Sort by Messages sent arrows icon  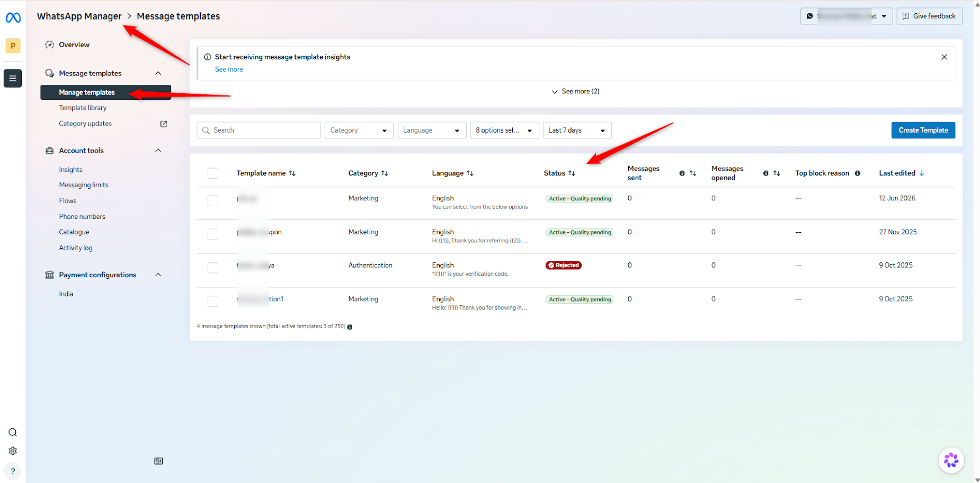coord(693,173)
